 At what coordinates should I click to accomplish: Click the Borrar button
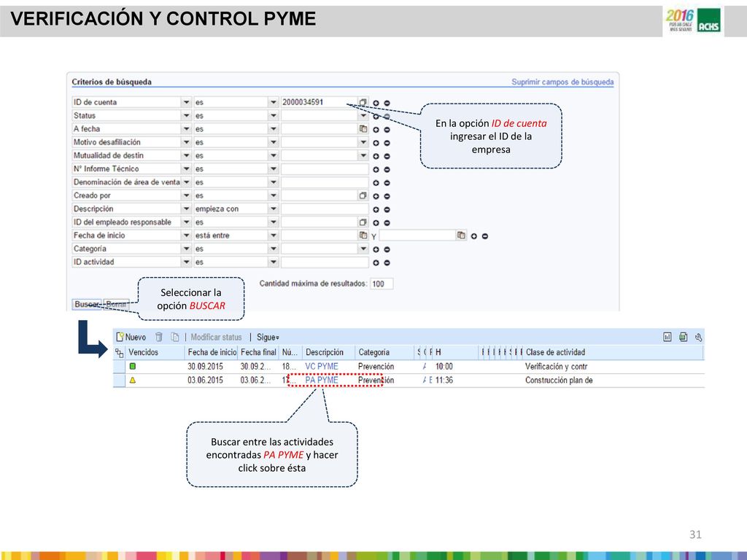coord(116,304)
